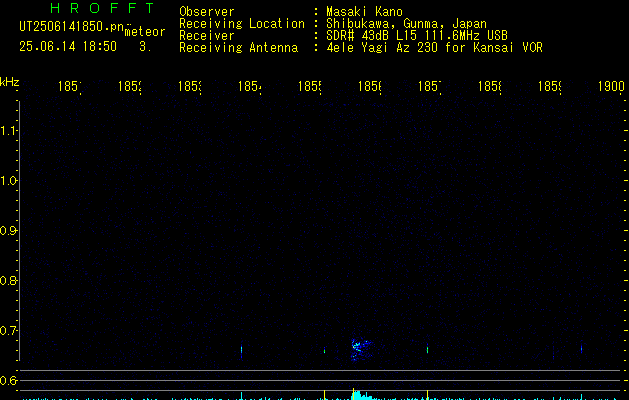The height and width of the screenshot is (400, 629).
Task: Click the 1900 time axis label
Action: [x=611, y=86]
